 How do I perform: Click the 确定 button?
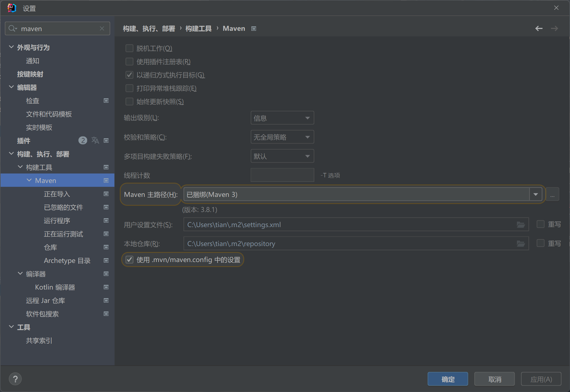[448, 379]
